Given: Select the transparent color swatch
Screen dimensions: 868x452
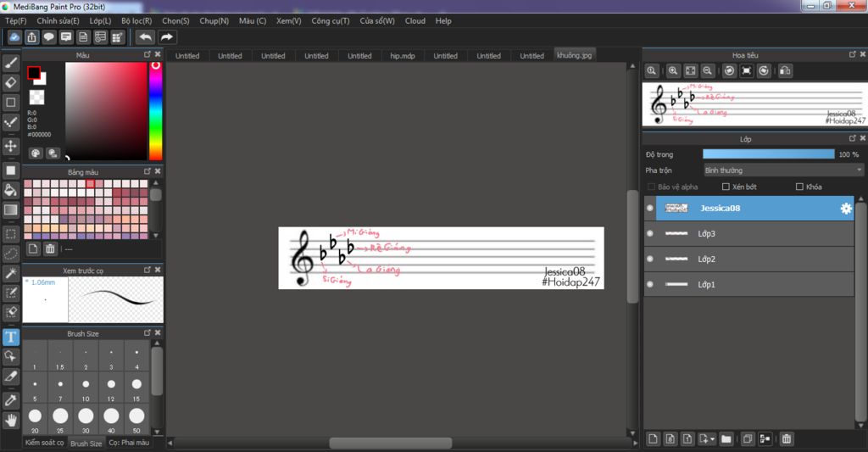Looking at the screenshot, I should coord(36,97).
